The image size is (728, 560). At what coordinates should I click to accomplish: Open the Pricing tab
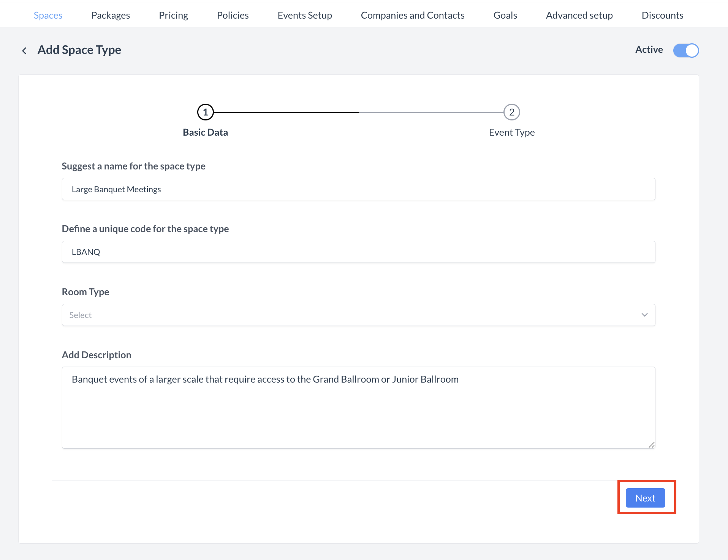[173, 15]
